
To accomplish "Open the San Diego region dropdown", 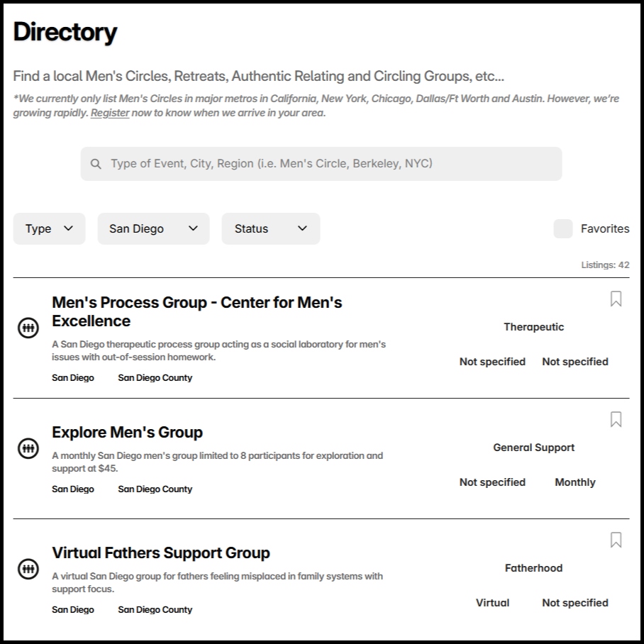I will (153, 228).
